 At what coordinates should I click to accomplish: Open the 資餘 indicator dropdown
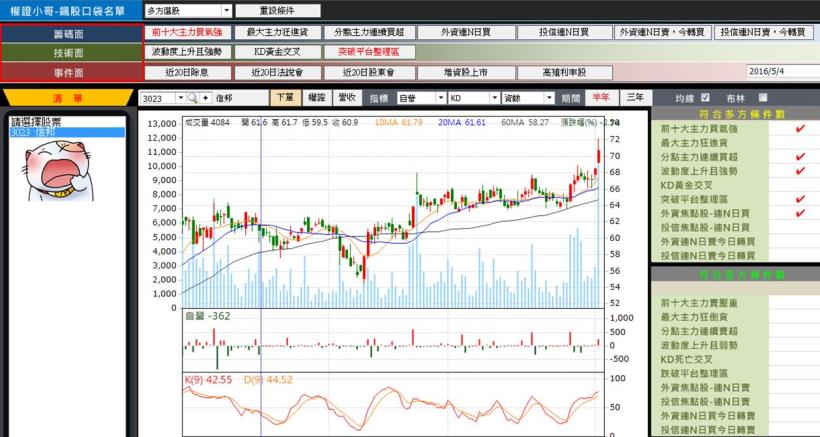[x=549, y=98]
